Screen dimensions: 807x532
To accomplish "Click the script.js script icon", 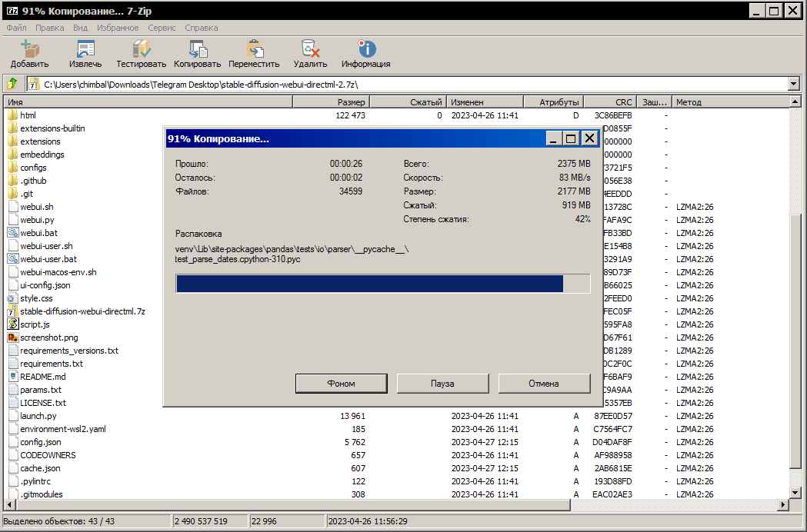I will (13, 324).
